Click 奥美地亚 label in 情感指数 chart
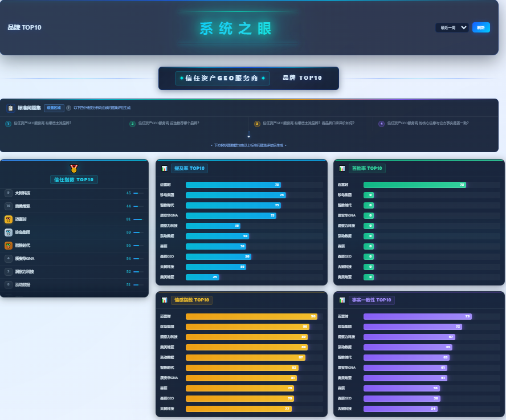The image size is (506, 420). [x=167, y=347]
